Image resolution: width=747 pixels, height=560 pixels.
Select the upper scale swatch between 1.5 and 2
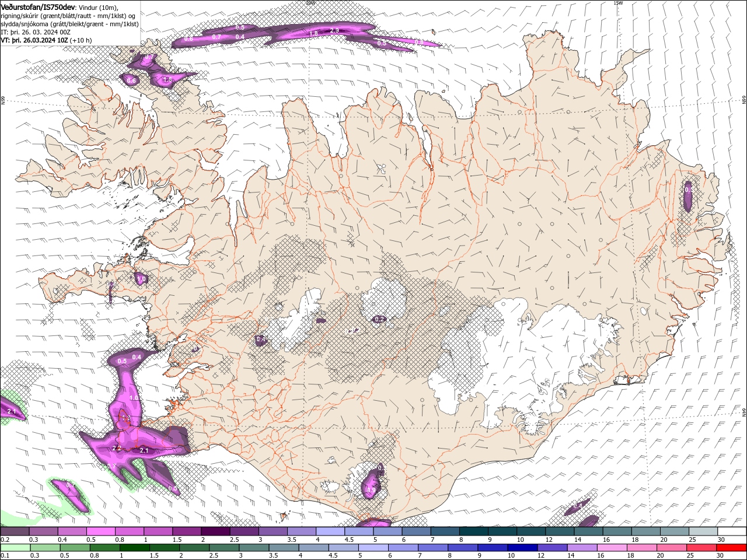(x=187, y=531)
